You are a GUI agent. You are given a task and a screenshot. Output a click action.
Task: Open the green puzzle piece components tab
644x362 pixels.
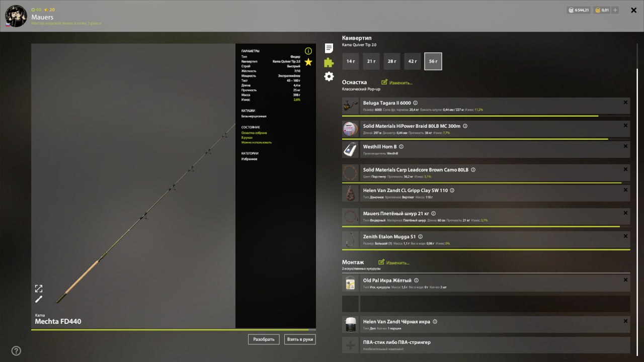[329, 62]
